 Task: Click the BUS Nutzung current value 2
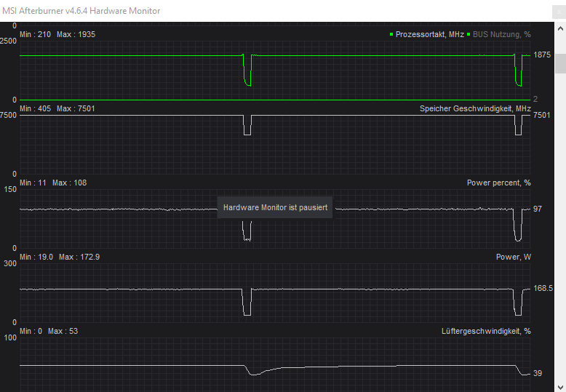535,99
